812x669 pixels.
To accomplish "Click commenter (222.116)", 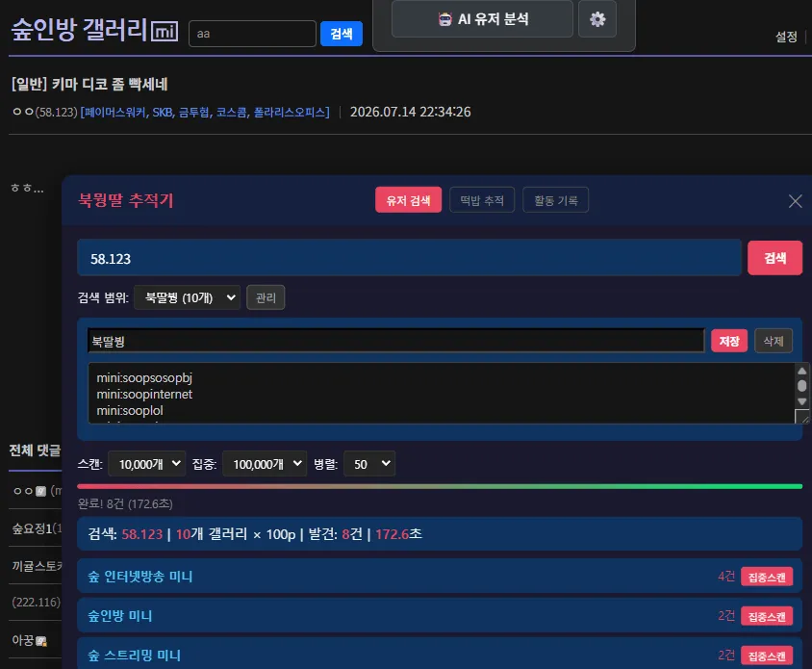I will pos(36,603).
